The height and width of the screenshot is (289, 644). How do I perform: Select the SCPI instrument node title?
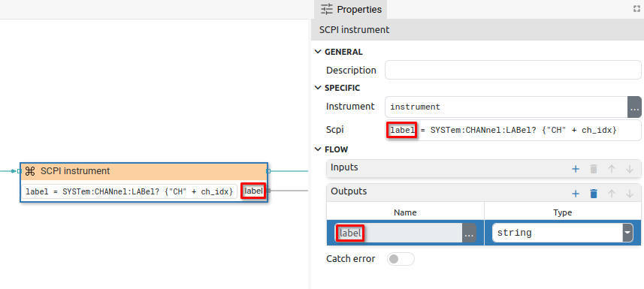75,171
